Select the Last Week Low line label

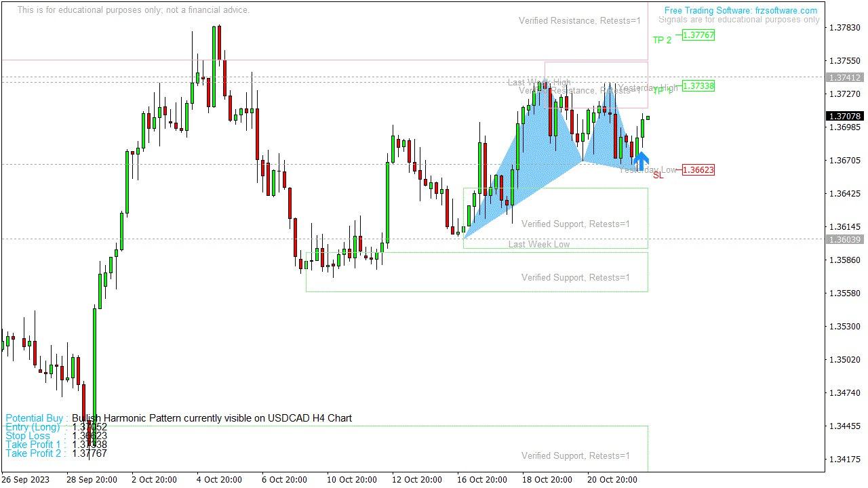538,244
